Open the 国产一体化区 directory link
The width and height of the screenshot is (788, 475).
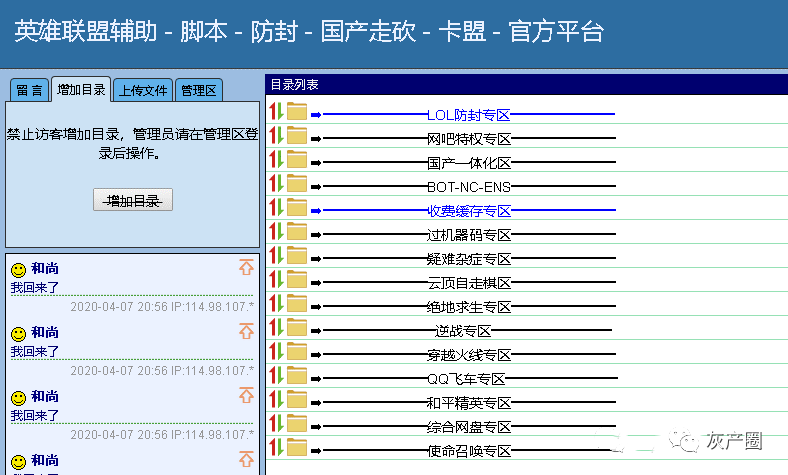tap(468, 163)
